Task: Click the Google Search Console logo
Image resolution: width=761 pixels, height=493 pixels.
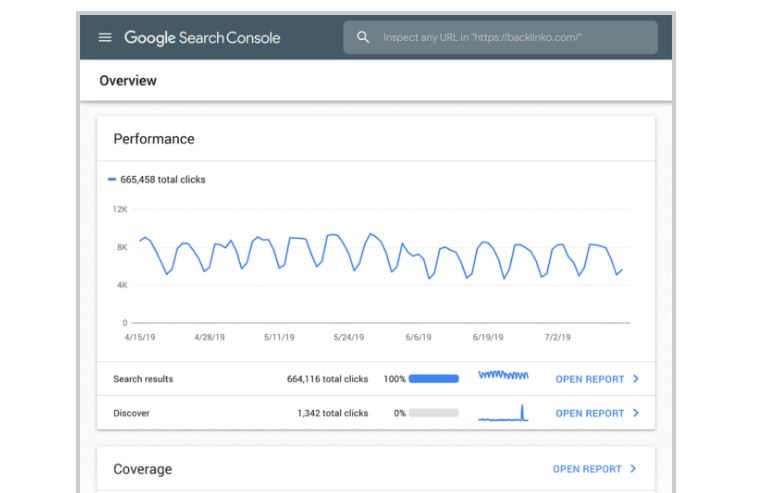Action: tap(202, 37)
